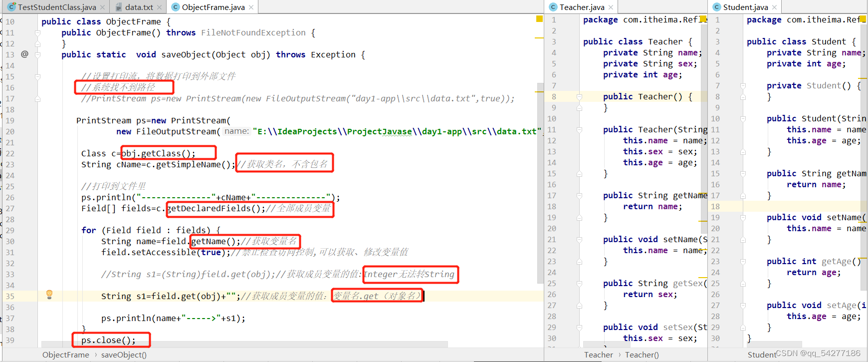Collapse the Student getAge fold on line 23

[x=743, y=262]
